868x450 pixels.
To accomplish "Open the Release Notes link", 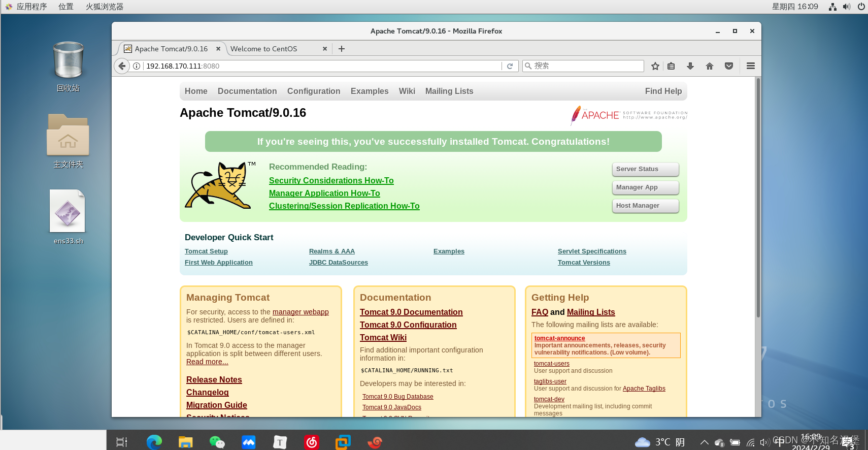I will (214, 380).
